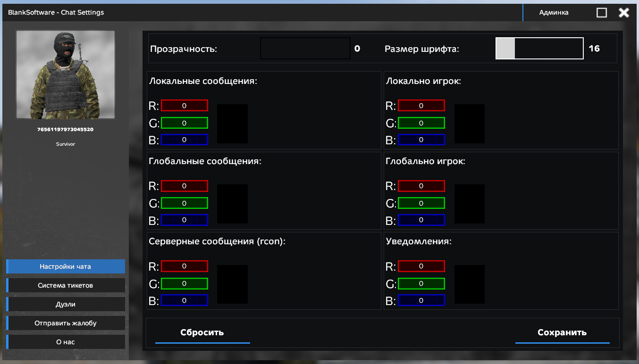This screenshot has height=364, width=639.
Task: Open Отправить жалобу page
Action: [66, 323]
